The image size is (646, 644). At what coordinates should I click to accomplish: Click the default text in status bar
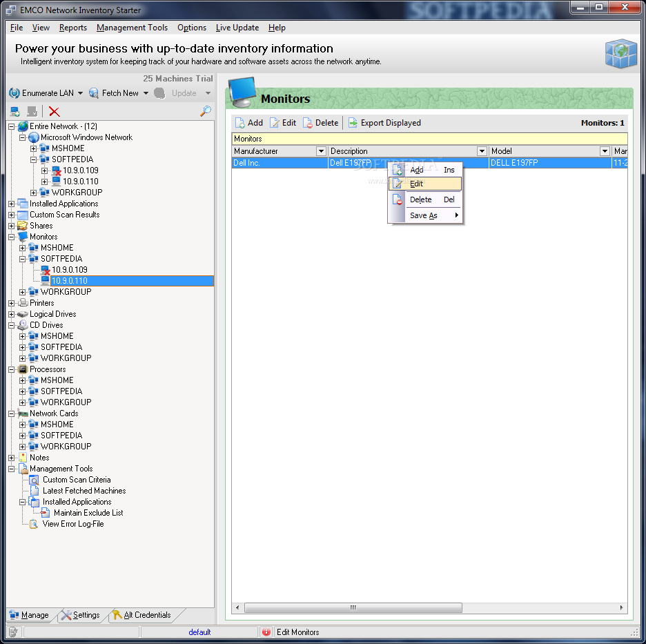199,632
